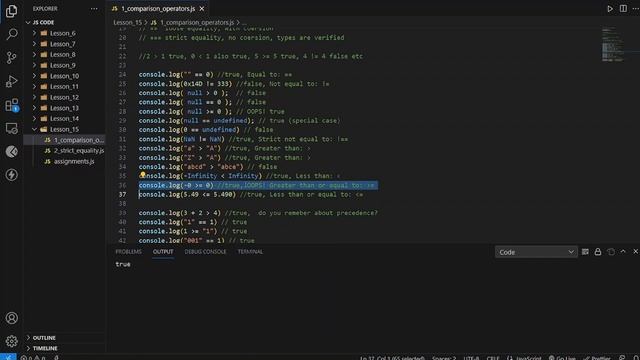Change Spaces indentation setting

[444, 358]
